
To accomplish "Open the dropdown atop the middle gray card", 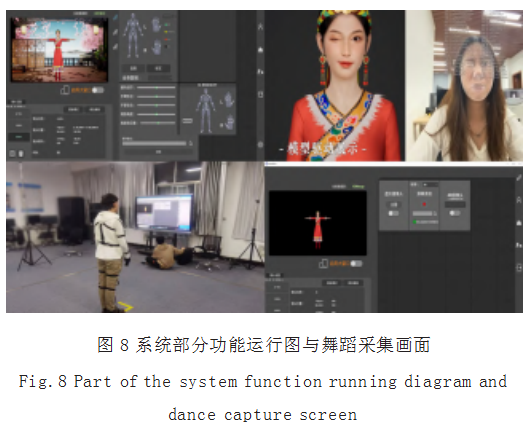I will pos(429,185).
